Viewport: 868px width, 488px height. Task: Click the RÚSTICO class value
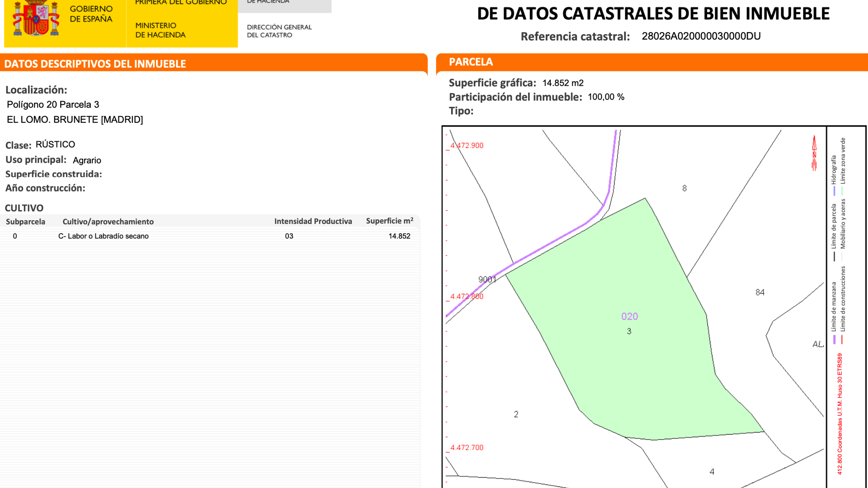tap(55, 145)
